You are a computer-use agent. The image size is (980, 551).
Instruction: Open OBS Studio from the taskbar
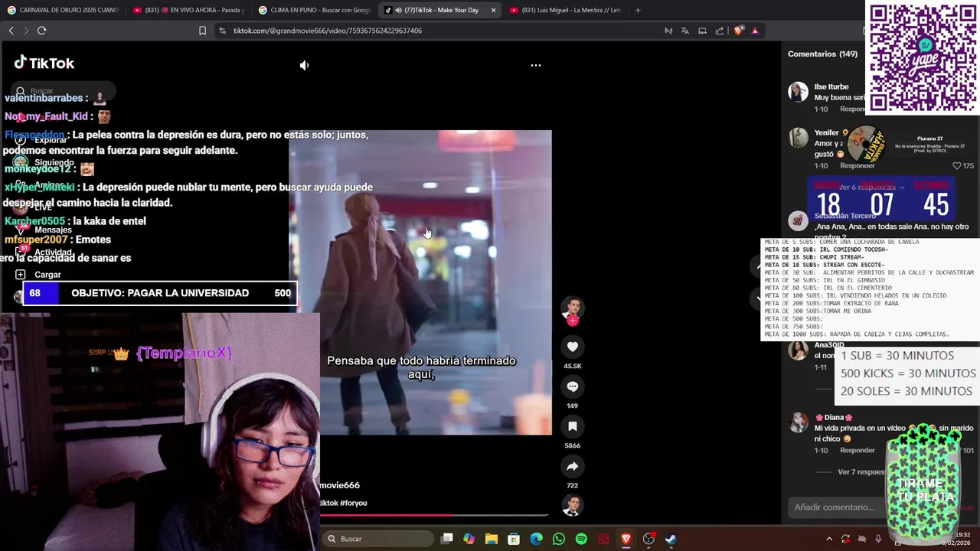click(648, 539)
